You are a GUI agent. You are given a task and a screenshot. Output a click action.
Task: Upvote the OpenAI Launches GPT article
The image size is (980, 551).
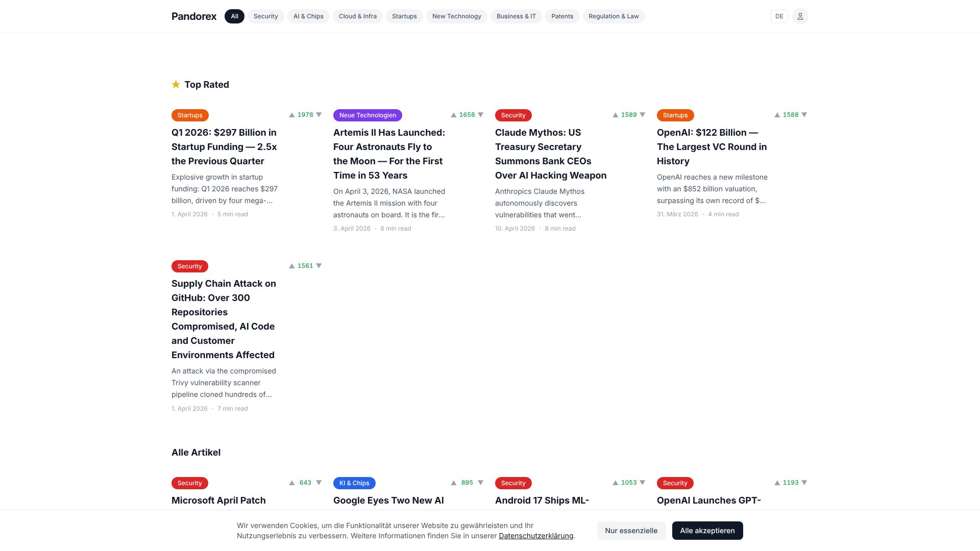pos(777,483)
